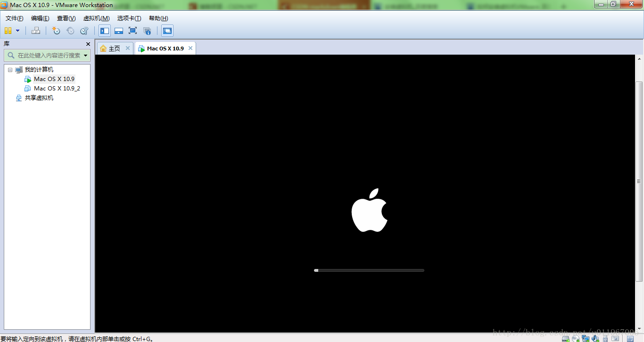Toggle the console view toolbar button
The height and width of the screenshot is (342, 644).
(x=167, y=31)
